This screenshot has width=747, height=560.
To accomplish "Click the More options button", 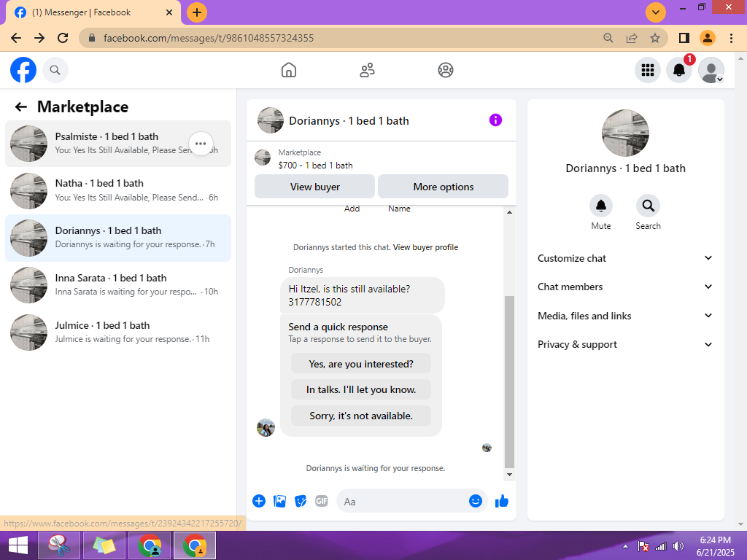I will 443,187.
